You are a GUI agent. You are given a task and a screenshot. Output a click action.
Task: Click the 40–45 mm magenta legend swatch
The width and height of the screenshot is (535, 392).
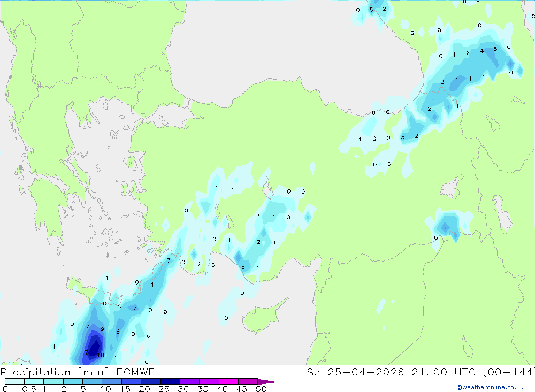(x=228, y=381)
